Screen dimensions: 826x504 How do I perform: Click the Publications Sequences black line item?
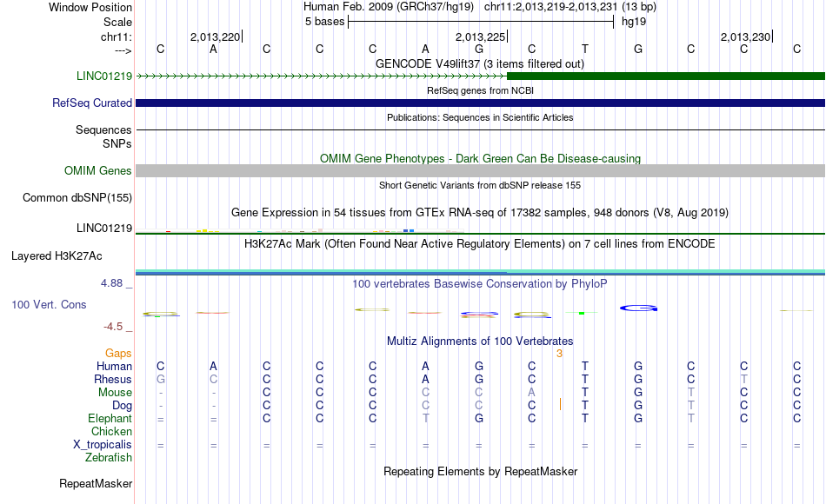tap(481, 129)
